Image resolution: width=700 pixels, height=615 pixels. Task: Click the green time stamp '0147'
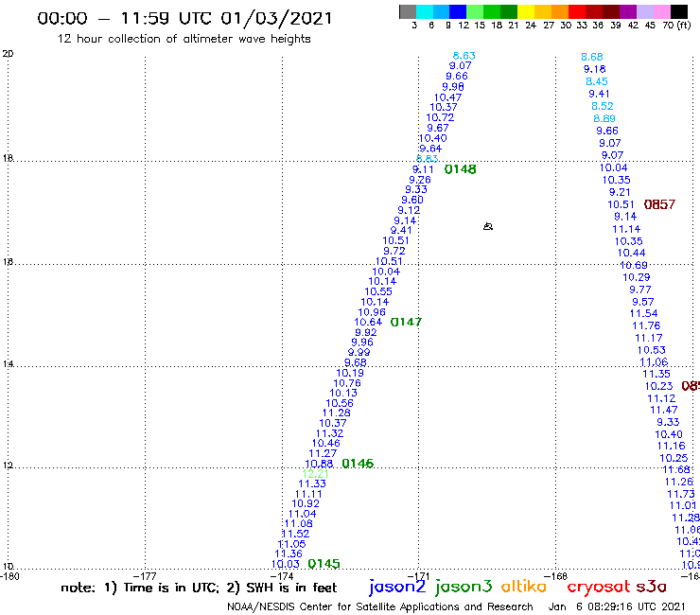406,322
